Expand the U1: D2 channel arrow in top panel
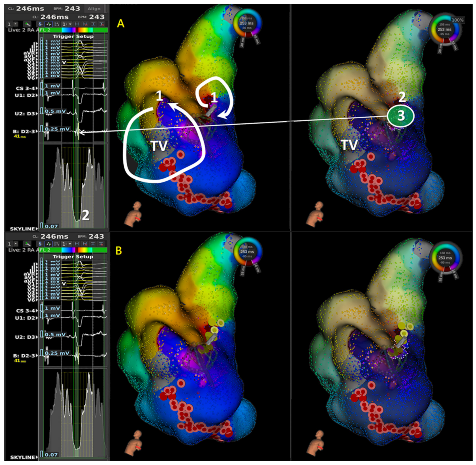 pyautogui.click(x=37, y=95)
